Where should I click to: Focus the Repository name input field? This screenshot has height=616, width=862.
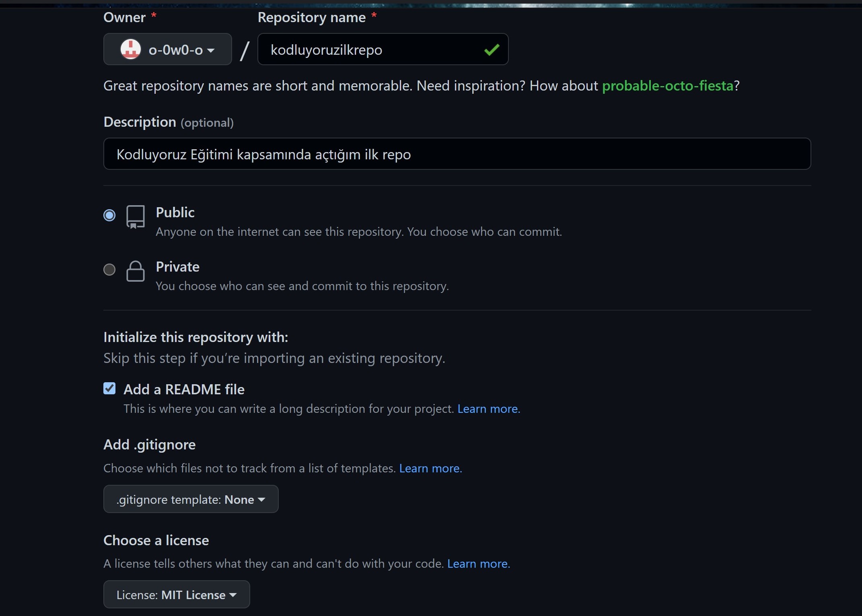pos(383,49)
